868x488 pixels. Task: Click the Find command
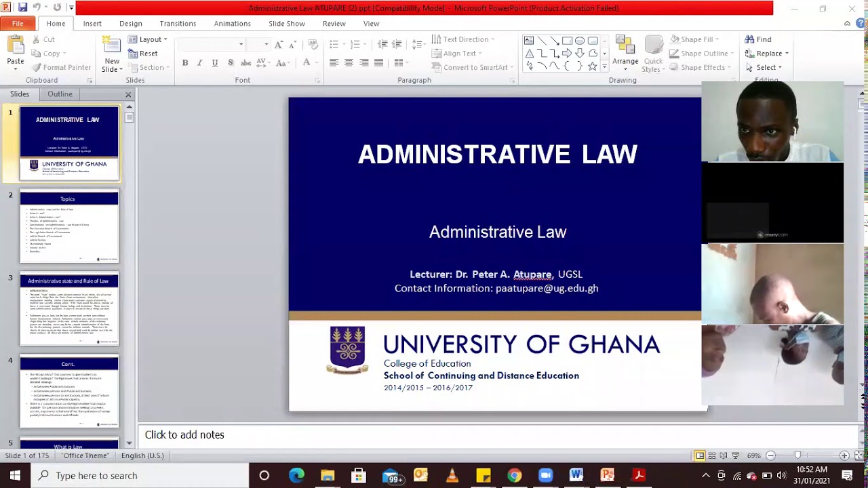point(758,39)
